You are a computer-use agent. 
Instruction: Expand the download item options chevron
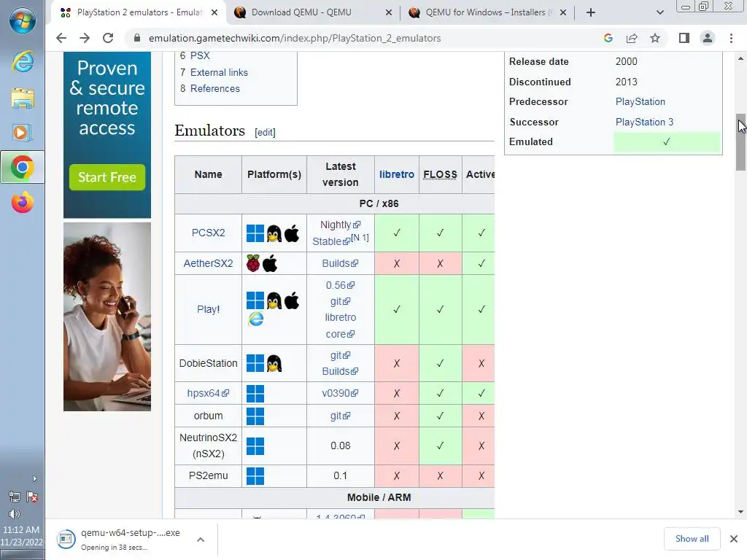coord(201,539)
